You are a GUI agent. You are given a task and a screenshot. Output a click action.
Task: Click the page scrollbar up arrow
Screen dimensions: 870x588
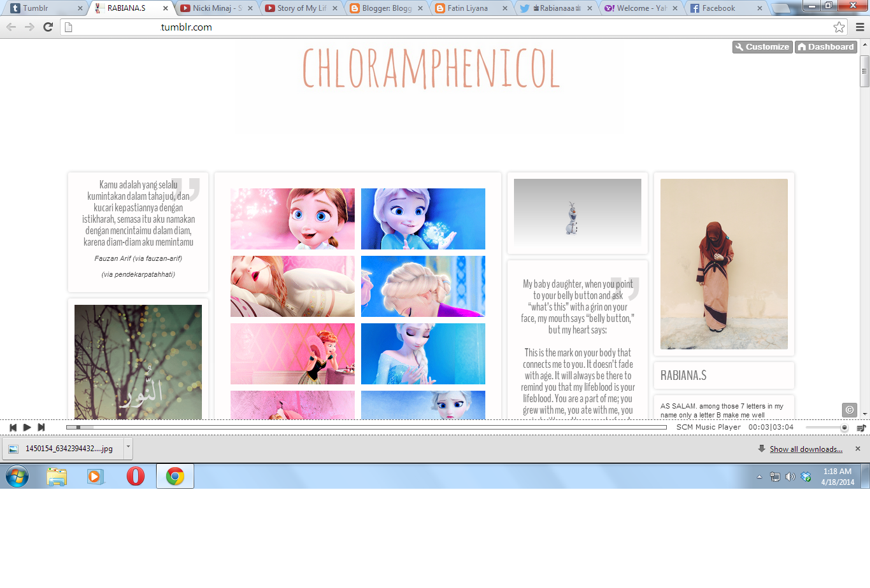click(864, 46)
